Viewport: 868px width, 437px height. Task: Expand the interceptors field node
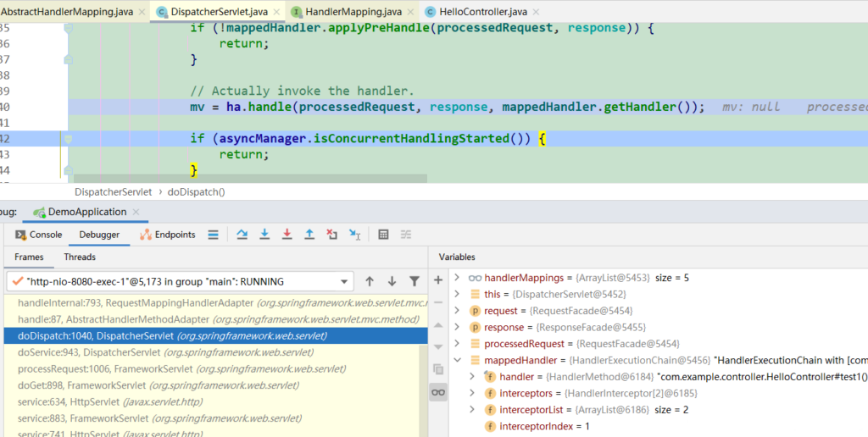tap(472, 393)
